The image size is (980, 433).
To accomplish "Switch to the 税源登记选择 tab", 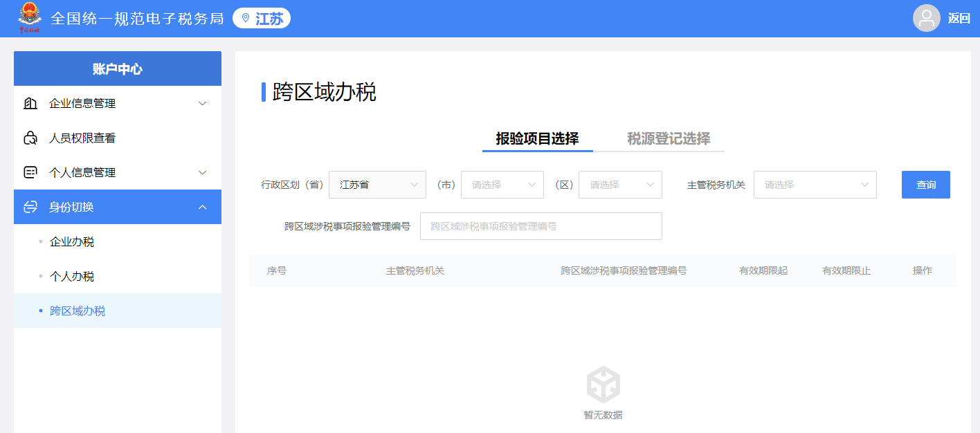I will coord(669,138).
